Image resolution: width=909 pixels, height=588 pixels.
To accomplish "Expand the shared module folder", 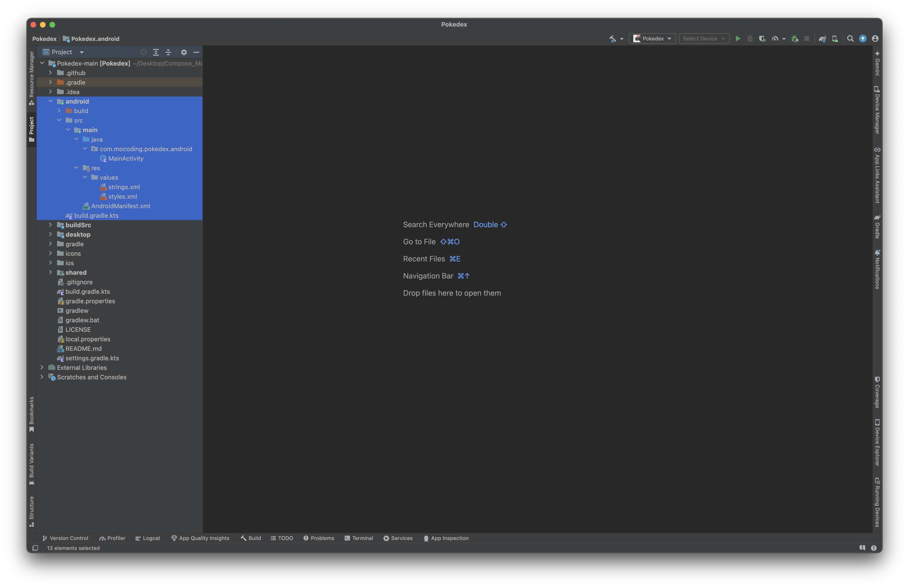I will coord(50,272).
